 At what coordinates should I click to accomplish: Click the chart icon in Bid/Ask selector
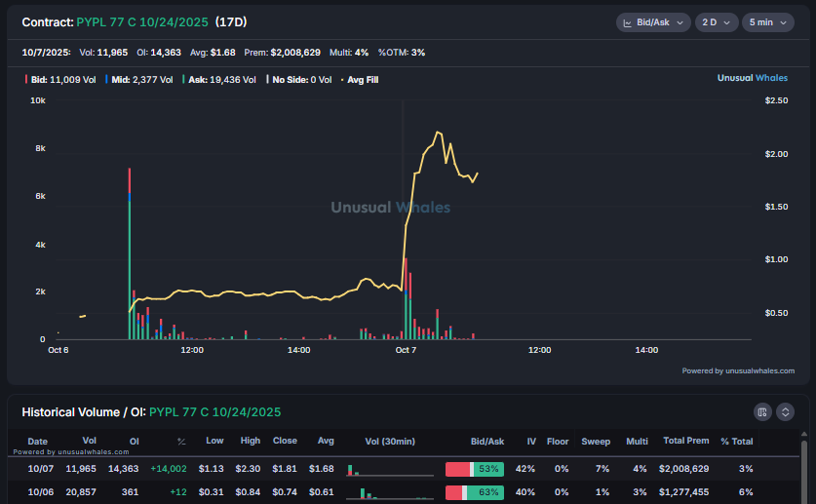[x=630, y=22]
